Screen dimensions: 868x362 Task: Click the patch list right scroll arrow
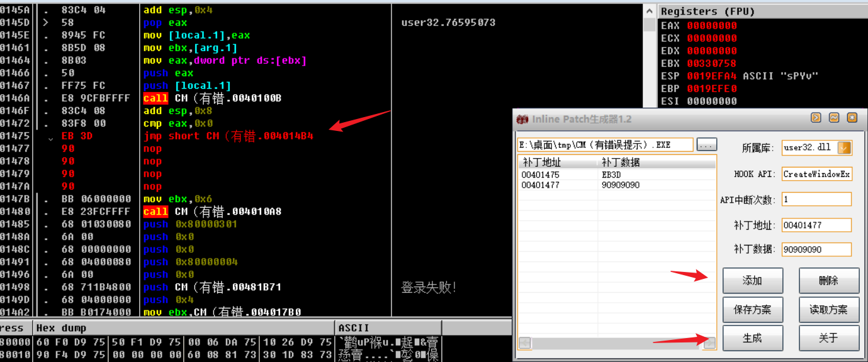tap(709, 343)
